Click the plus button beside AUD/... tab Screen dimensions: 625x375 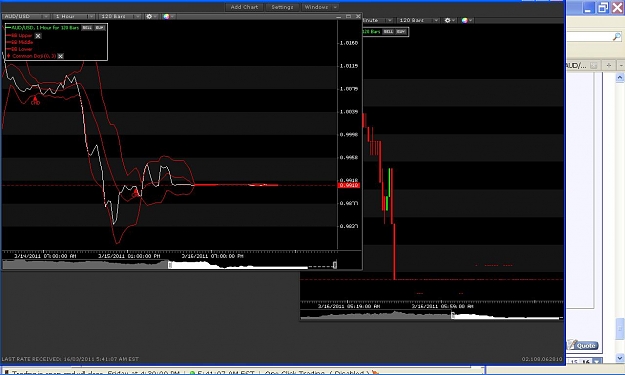609,65
